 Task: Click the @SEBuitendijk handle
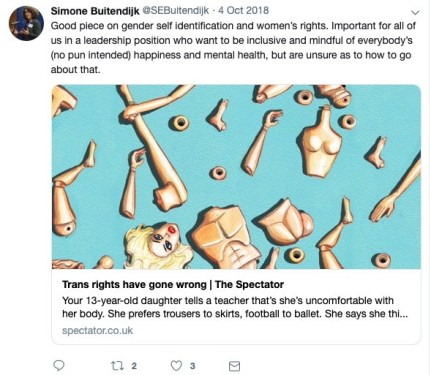point(176,11)
